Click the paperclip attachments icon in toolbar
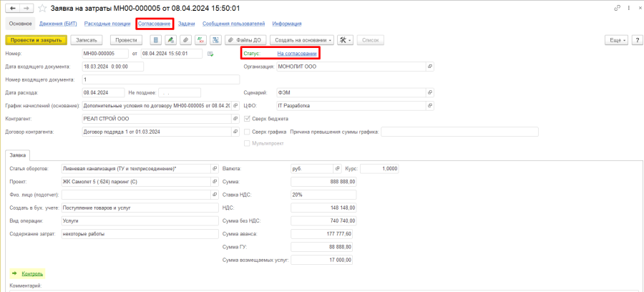Image resolution: width=644 pixels, height=292 pixels. (x=185, y=40)
